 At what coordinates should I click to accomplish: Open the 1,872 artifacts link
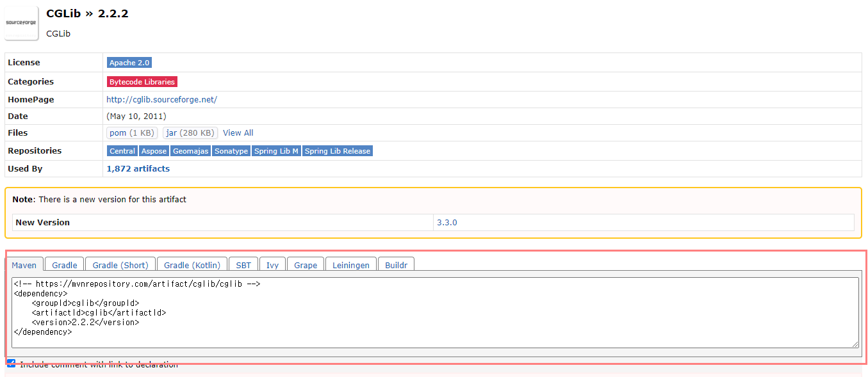[138, 169]
